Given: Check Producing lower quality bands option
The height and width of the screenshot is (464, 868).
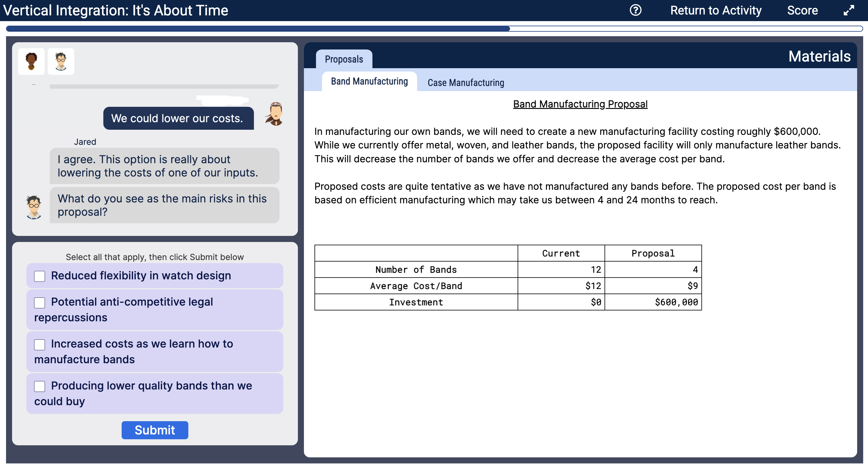Looking at the screenshot, I should pos(40,386).
